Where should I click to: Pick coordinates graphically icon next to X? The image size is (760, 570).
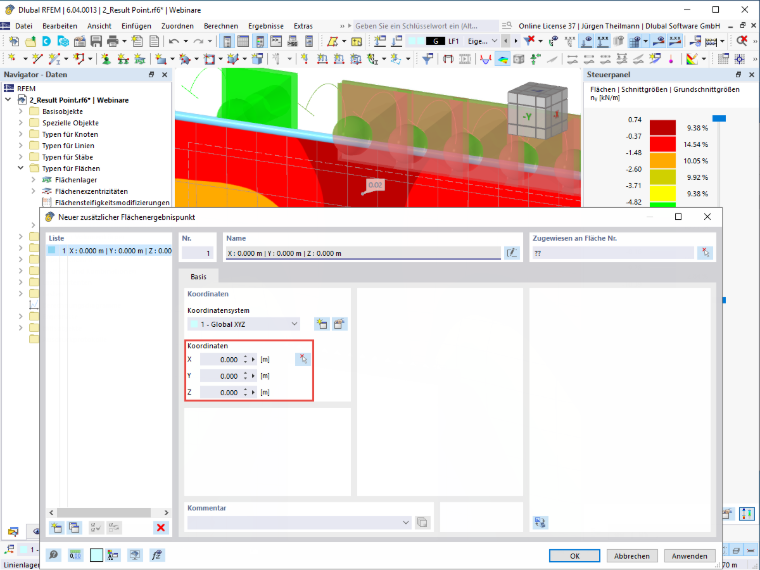click(x=302, y=359)
